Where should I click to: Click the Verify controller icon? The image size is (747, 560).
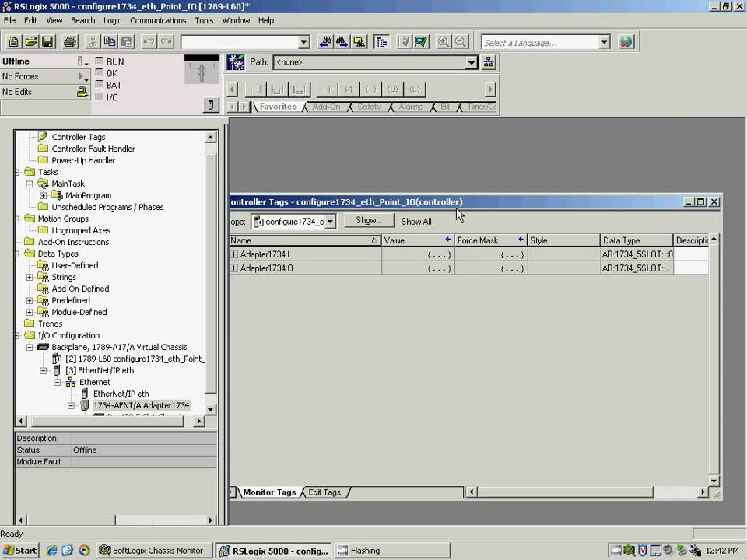(x=421, y=42)
